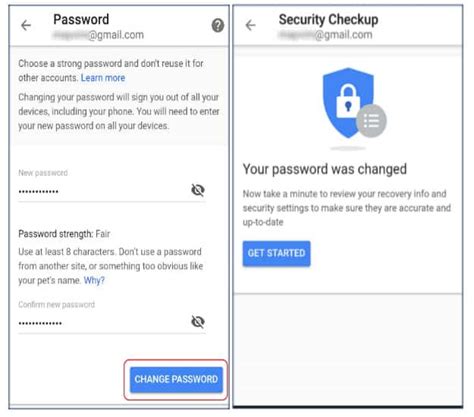Click the Security Checkup page title
474x417 pixels.
click(328, 19)
